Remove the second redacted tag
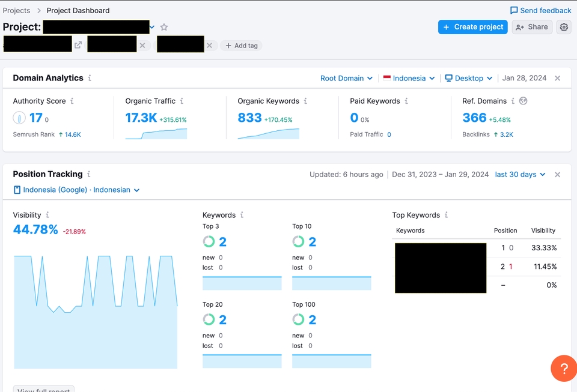Screen dimensions: 577x392 (209, 46)
